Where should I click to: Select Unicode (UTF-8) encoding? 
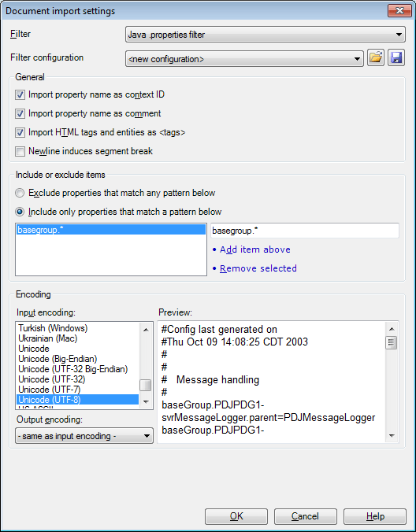[77, 400]
